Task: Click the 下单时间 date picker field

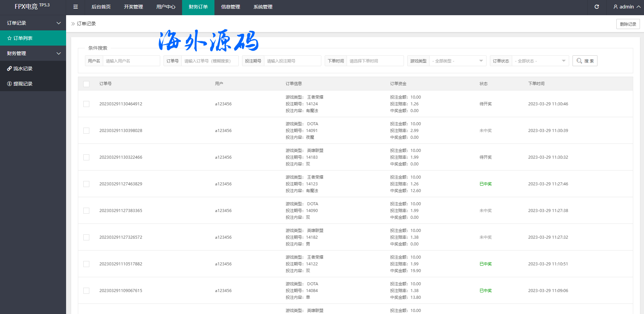Action: click(x=375, y=61)
